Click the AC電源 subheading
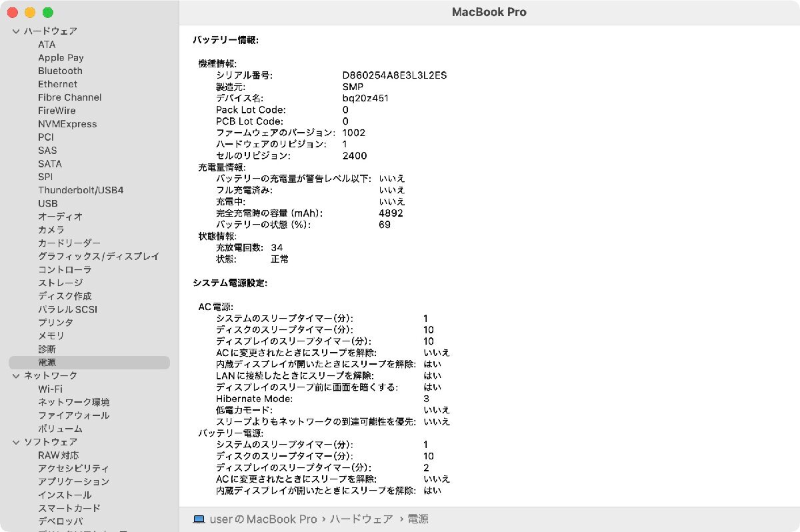The height and width of the screenshot is (532, 800). [215, 307]
